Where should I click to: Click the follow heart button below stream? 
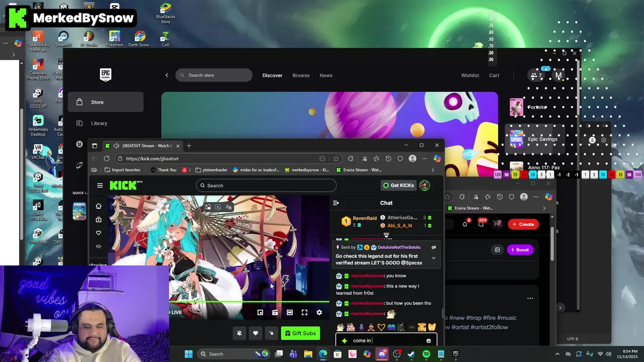point(256,333)
